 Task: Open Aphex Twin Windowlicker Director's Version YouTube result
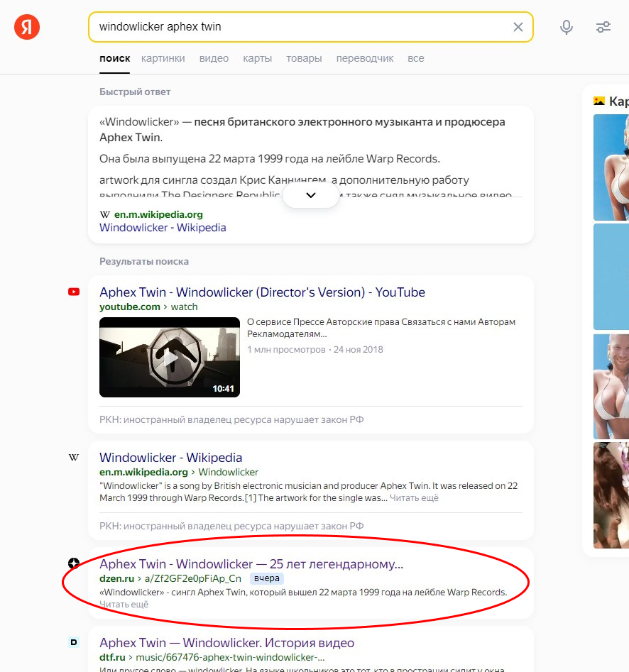click(x=263, y=292)
